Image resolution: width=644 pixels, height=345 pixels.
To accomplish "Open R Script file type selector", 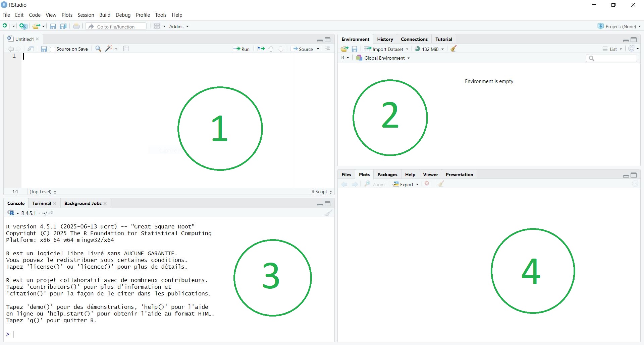I will point(321,192).
